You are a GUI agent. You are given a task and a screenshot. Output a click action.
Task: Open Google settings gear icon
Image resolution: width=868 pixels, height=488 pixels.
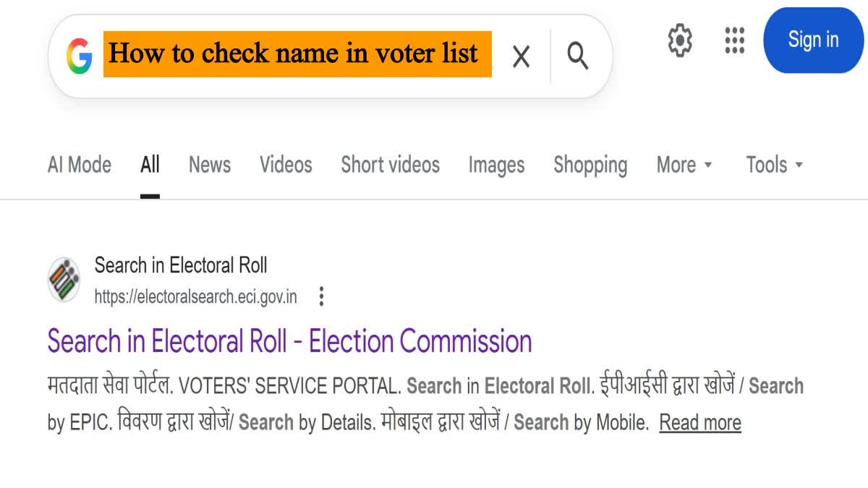click(x=680, y=40)
